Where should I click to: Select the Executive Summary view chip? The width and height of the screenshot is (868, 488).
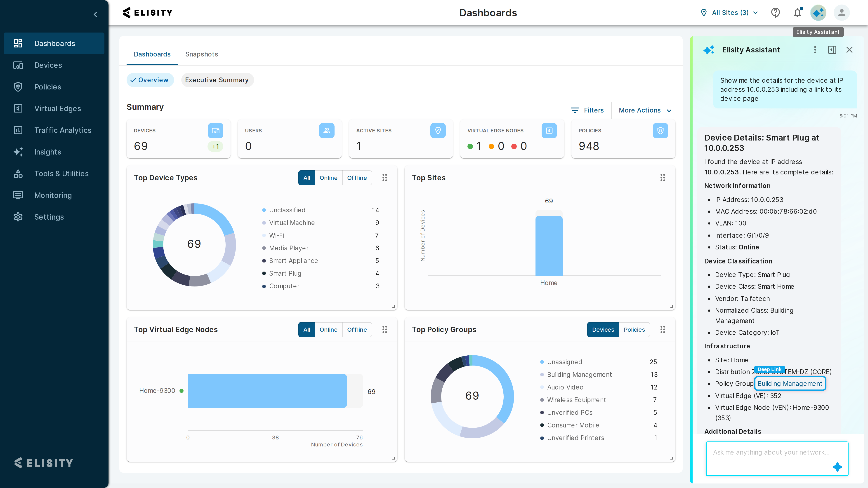coord(217,80)
